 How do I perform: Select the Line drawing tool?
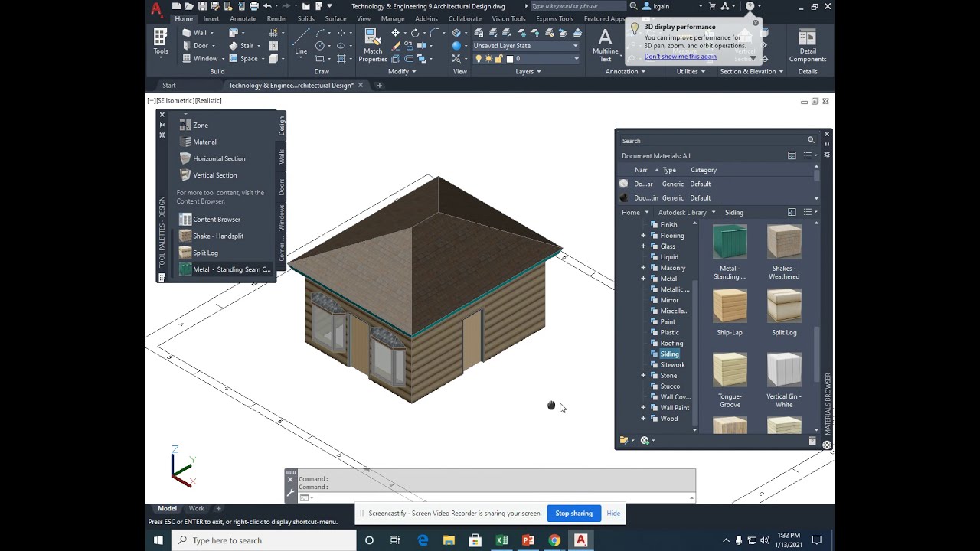(301, 42)
